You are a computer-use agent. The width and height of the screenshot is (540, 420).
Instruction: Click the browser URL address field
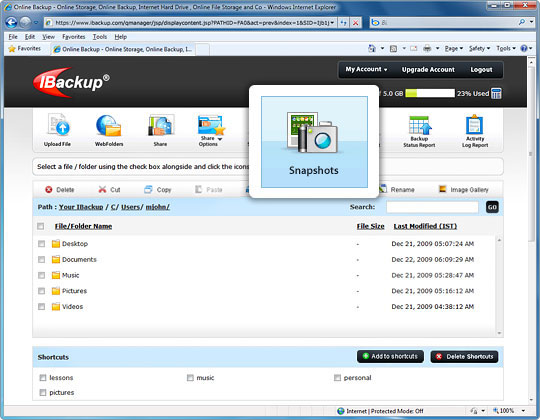191,23
